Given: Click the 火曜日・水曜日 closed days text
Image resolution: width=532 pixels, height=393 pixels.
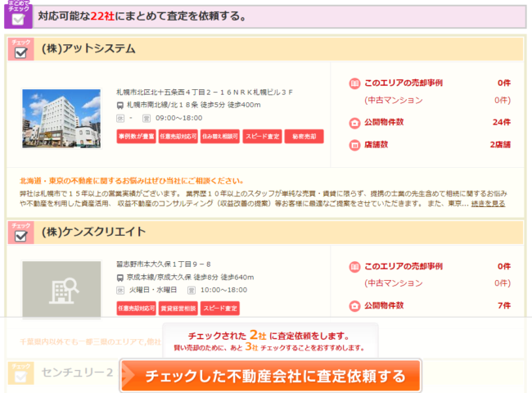Looking at the screenshot, I should tap(153, 290).
